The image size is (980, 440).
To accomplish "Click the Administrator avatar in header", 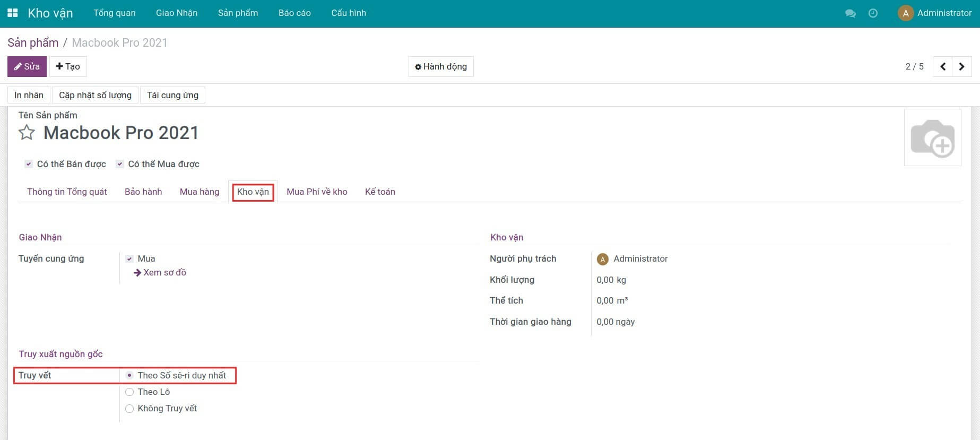I will click(x=905, y=13).
